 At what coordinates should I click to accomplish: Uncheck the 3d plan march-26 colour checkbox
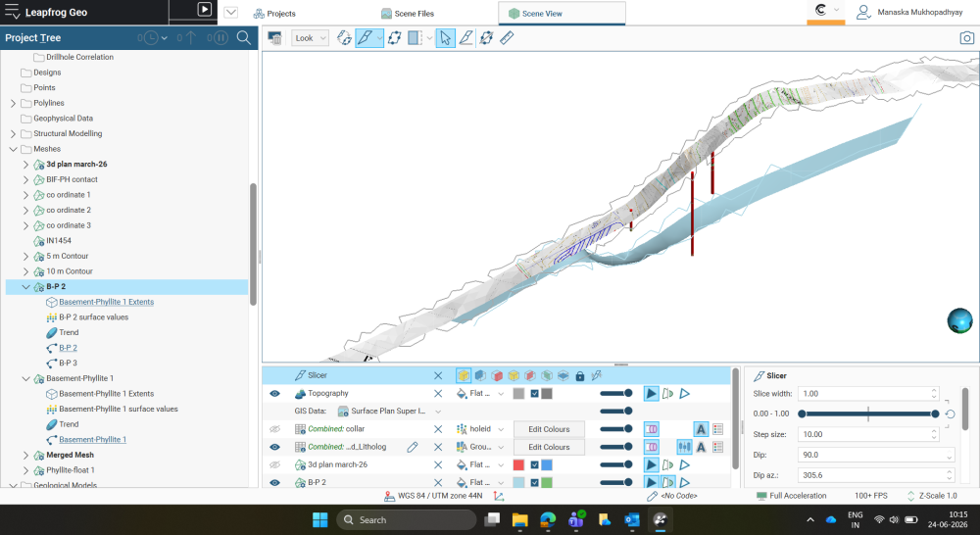(534, 465)
